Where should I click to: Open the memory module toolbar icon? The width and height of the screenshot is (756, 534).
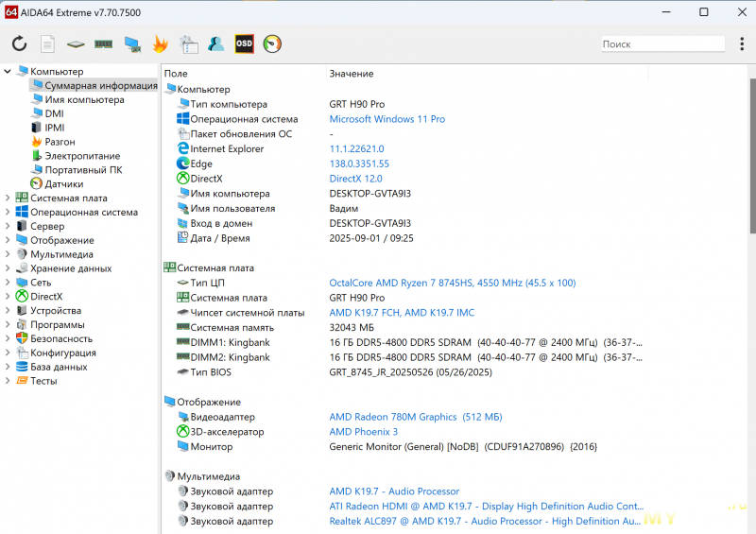click(x=103, y=43)
